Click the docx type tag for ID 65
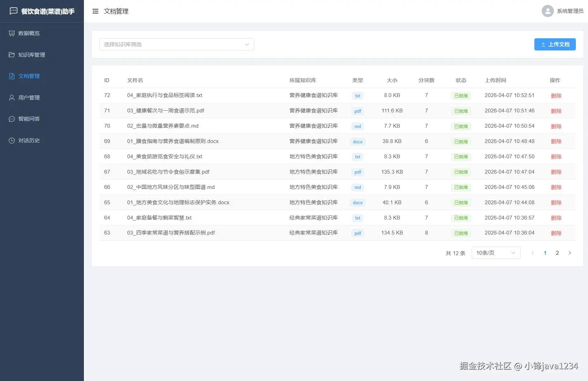This screenshot has width=588, height=381. (358, 203)
